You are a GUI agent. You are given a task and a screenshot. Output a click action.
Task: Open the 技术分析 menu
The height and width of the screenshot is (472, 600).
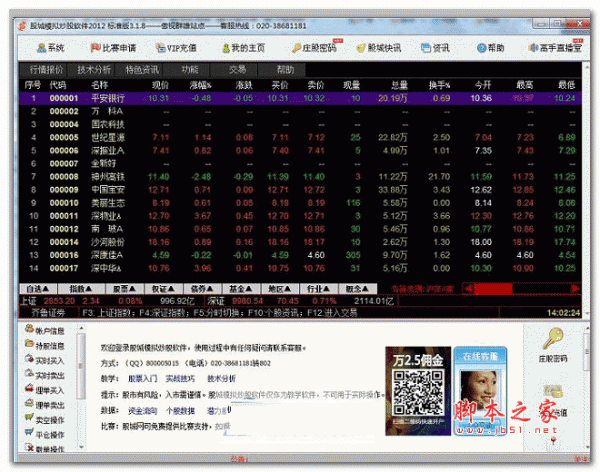[x=94, y=70]
